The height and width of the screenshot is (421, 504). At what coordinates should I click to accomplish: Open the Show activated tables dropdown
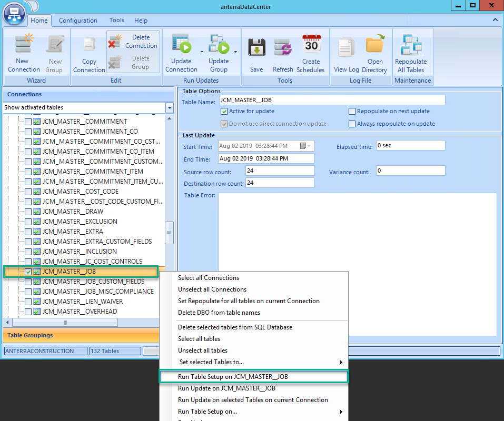pos(170,107)
